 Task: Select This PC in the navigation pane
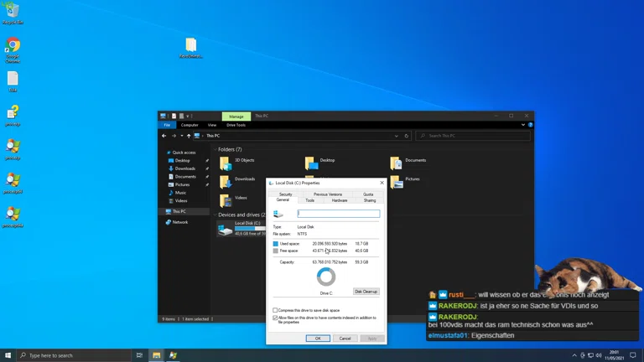pyautogui.click(x=176, y=211)
